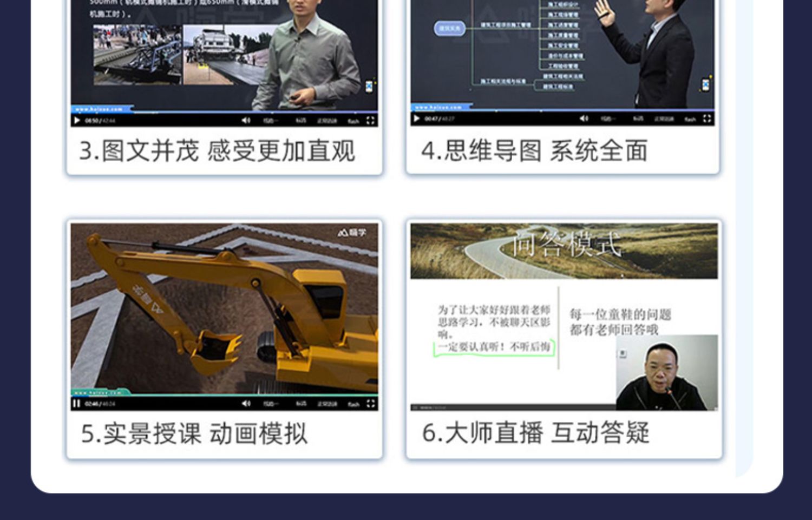Click the phone icon on the 思维导图 video
812x520 pixels.
coord(706,85)
